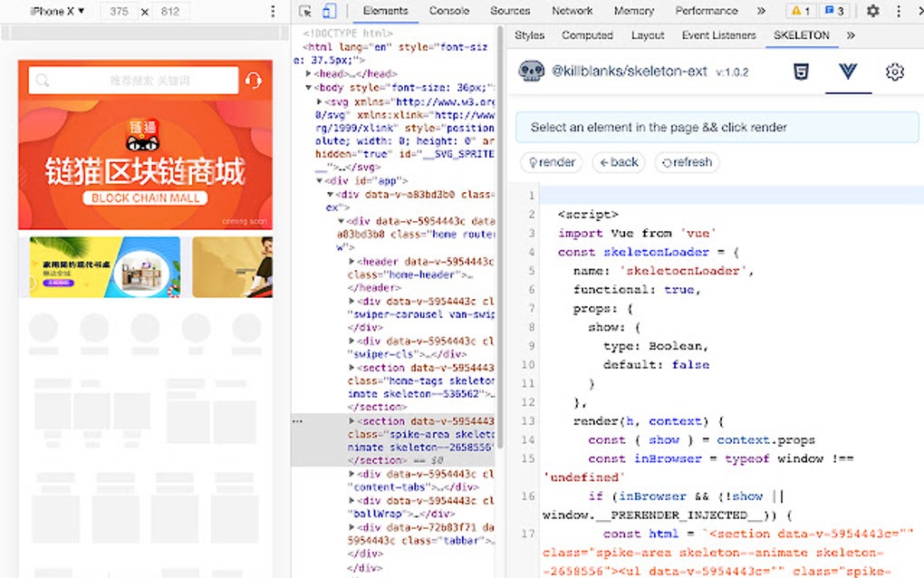The image size is (924, 578).
Task: Expand the head element node
Action: pos(308,73)
